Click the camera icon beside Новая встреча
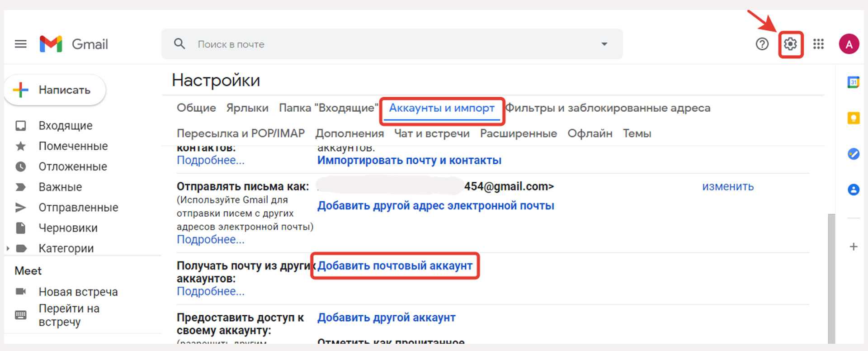The image size is (868, 351). click(x=20, y=291)
